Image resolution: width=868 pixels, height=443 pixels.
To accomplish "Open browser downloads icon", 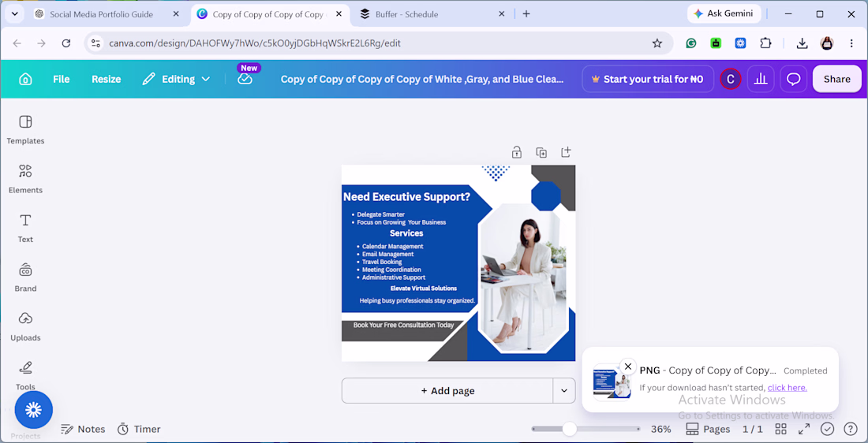I will (x=802, y=43).
